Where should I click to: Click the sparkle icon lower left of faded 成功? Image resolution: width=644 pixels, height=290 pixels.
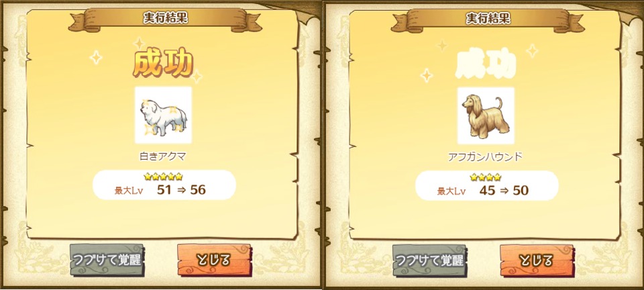pos(427,75)
